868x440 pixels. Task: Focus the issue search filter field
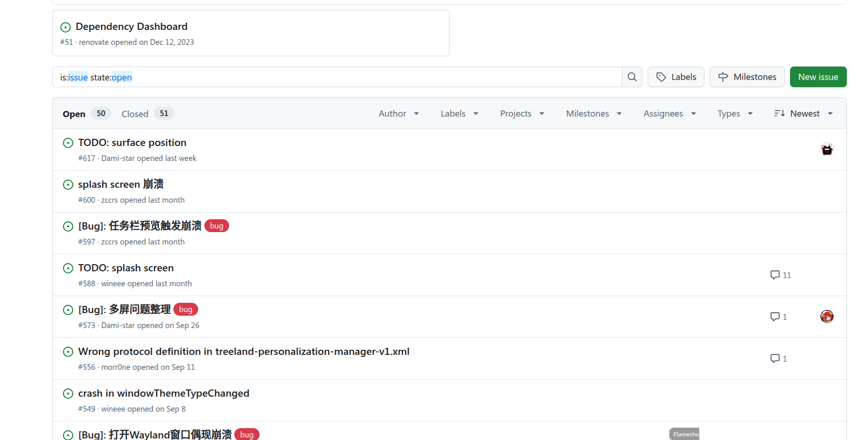tap(337, 77)
